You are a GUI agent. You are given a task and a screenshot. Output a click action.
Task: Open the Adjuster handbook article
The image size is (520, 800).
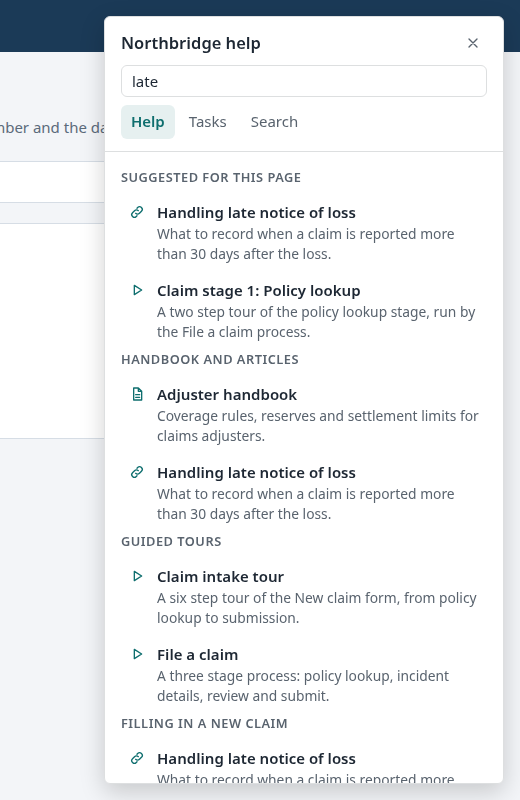pos(227,395)
